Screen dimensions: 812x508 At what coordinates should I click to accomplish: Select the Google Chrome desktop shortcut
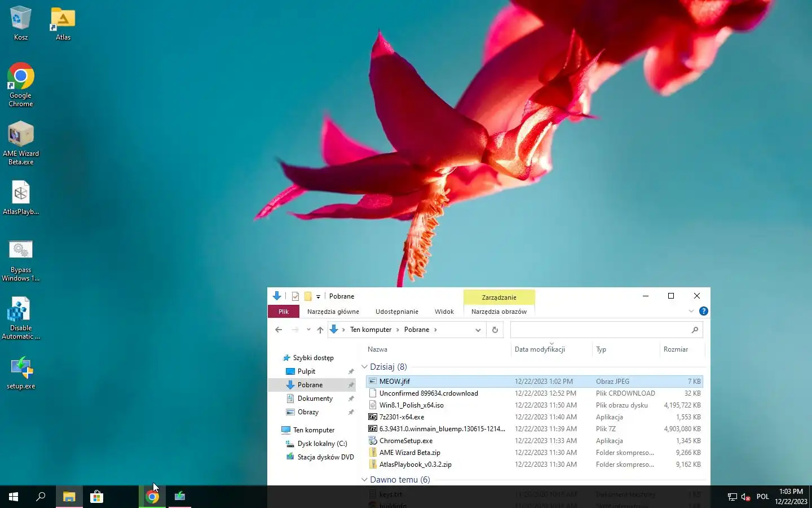[x=20, y=85]
